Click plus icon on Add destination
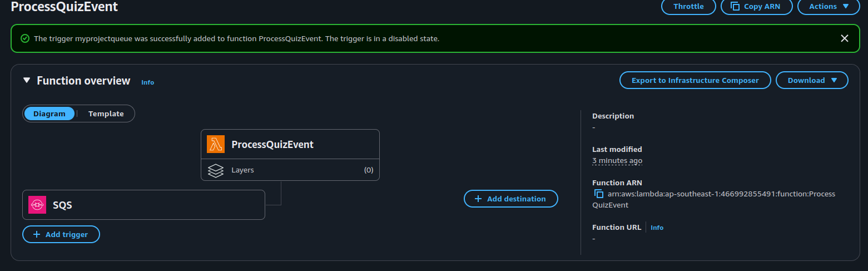 (x=478, y=199)
